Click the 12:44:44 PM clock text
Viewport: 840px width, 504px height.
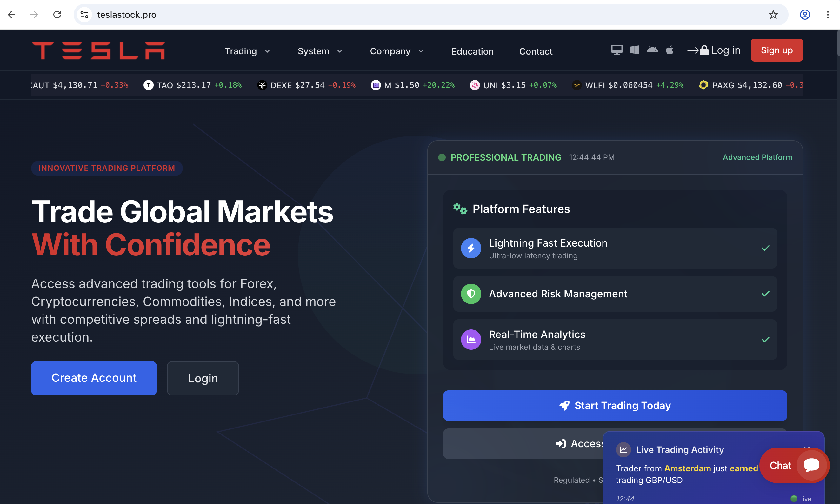(x=592, y=157)
